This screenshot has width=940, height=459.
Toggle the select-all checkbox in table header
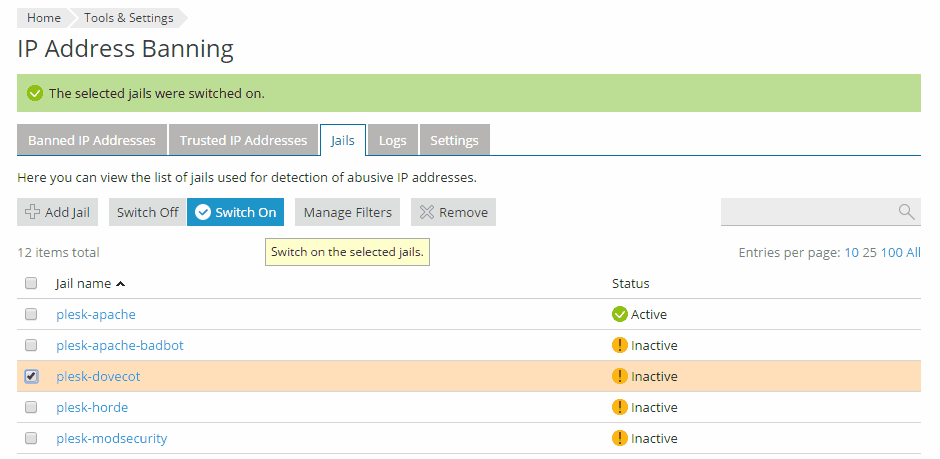coord(31,283)
